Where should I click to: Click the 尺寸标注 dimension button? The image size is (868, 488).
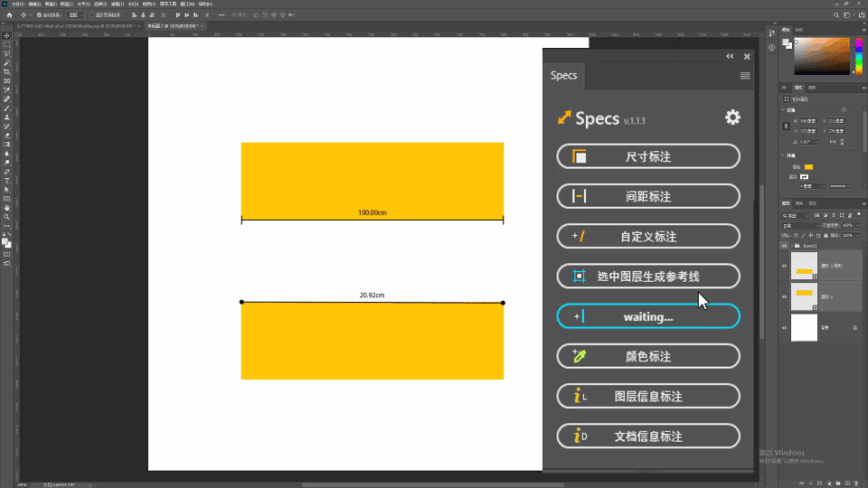tap(648, 156)
